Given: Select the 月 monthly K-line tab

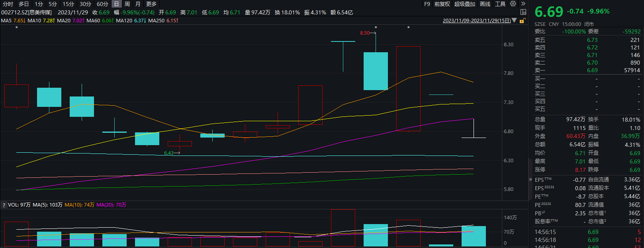Looking at the screenshot, I should coord(138,4).
